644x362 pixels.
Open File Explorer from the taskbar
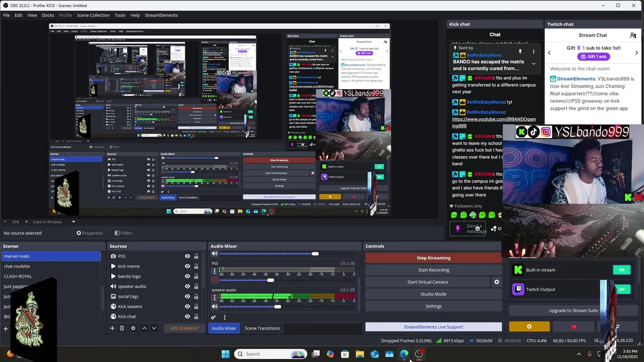pyautogui.click(x=360, y=354)
